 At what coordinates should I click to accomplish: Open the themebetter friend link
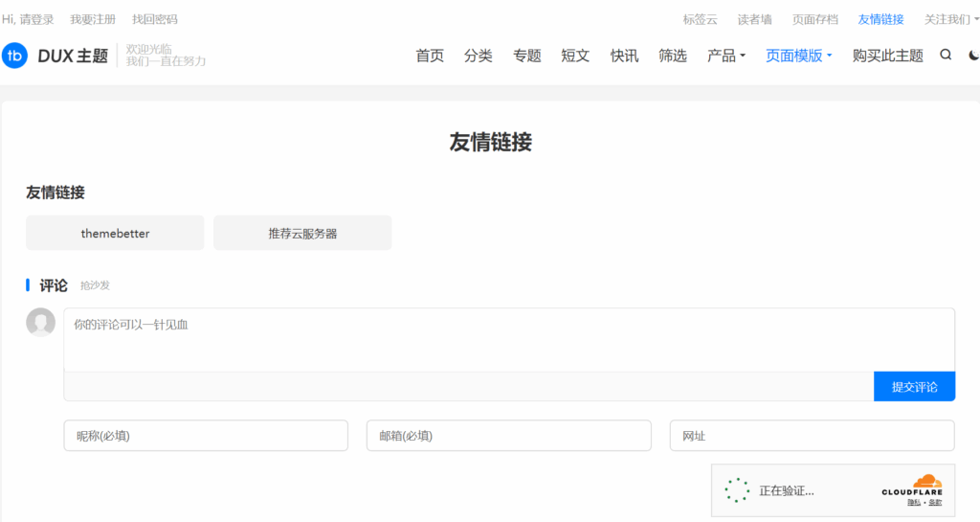point(115,233)
